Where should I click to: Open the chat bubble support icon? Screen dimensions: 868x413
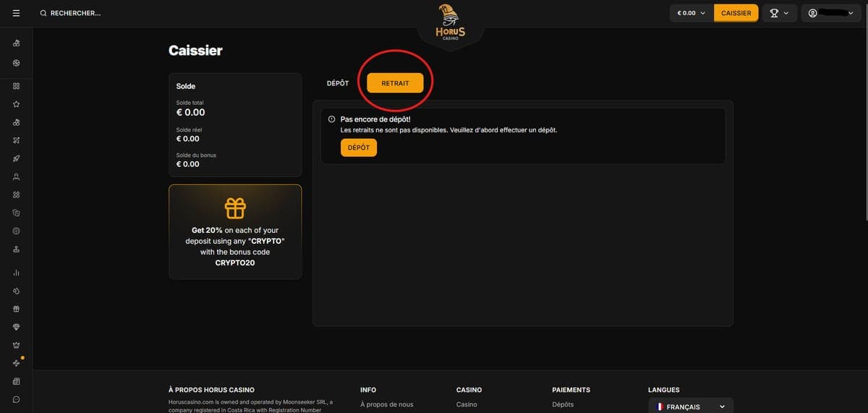tap(16, 399)
